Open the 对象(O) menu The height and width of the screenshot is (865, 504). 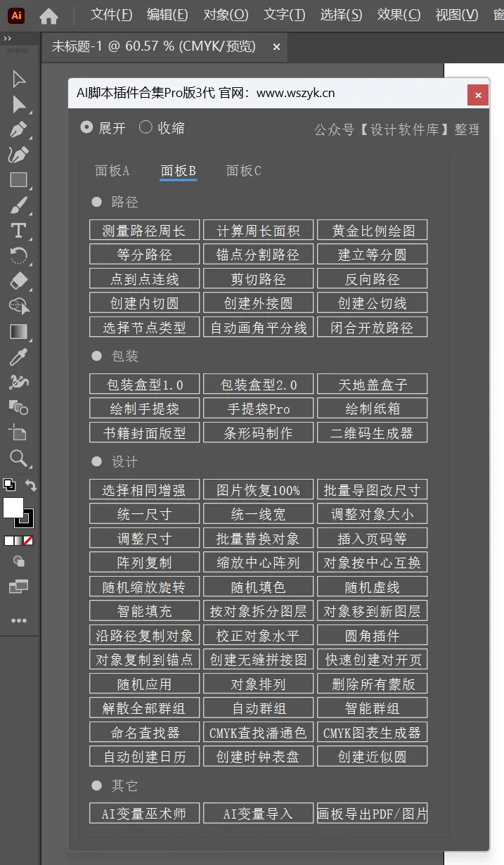(x=226, y=15)
